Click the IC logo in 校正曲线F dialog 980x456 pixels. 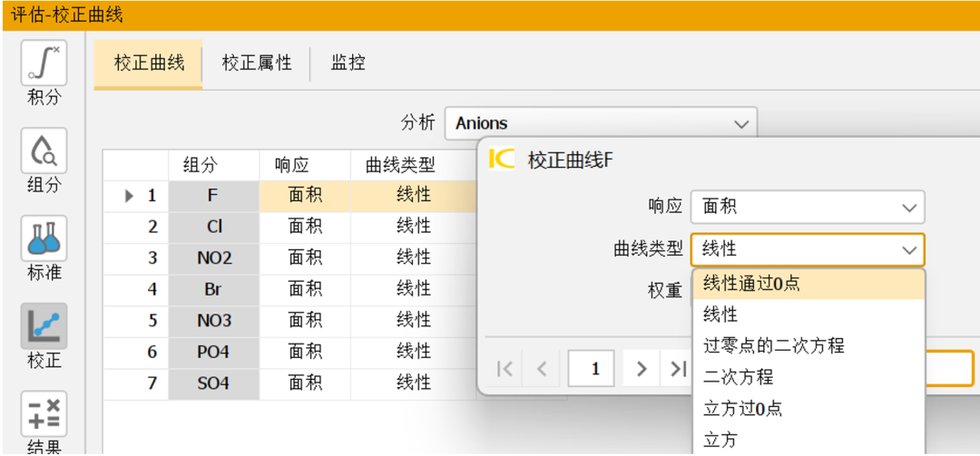click(501, 160)
